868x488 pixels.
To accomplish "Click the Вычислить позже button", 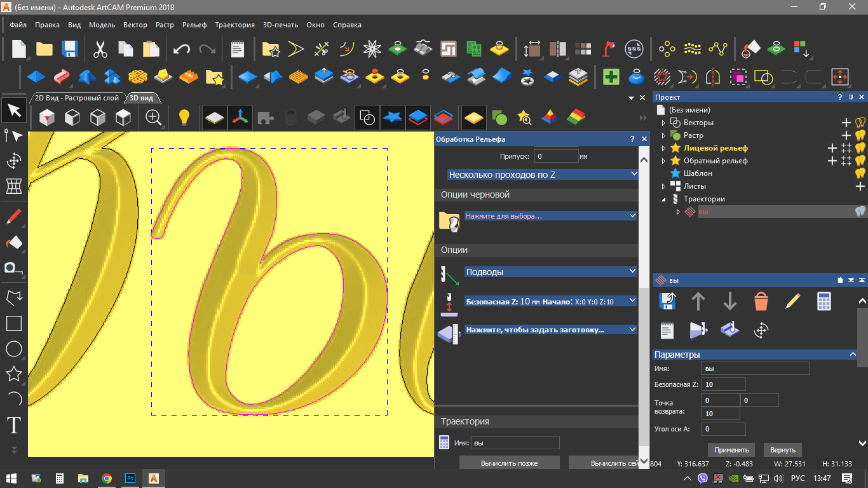I will [509, 463].
